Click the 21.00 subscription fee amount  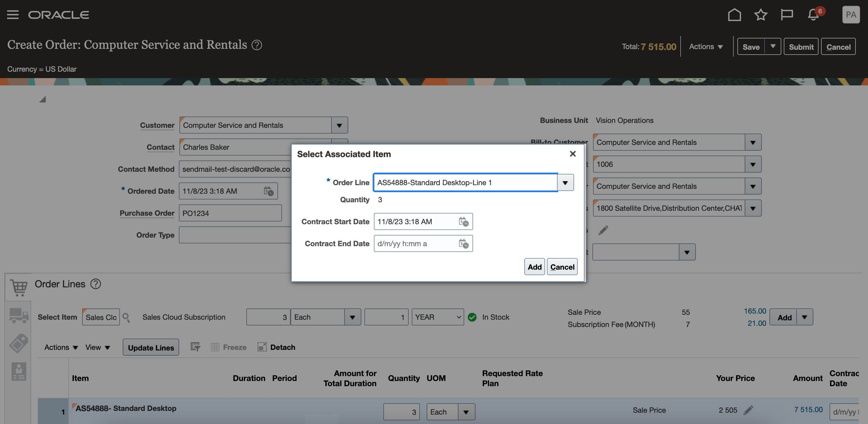[757, 323]
